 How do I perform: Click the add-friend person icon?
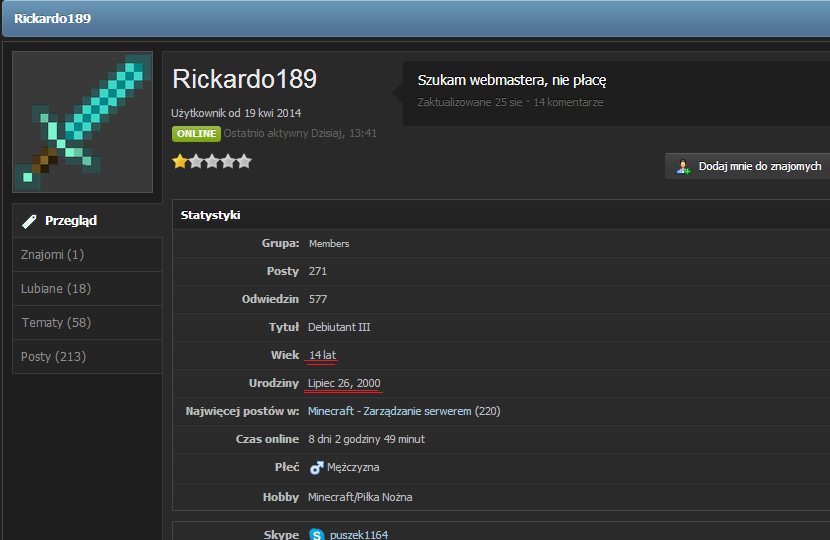pyautogui.click(x=683, y=166)
